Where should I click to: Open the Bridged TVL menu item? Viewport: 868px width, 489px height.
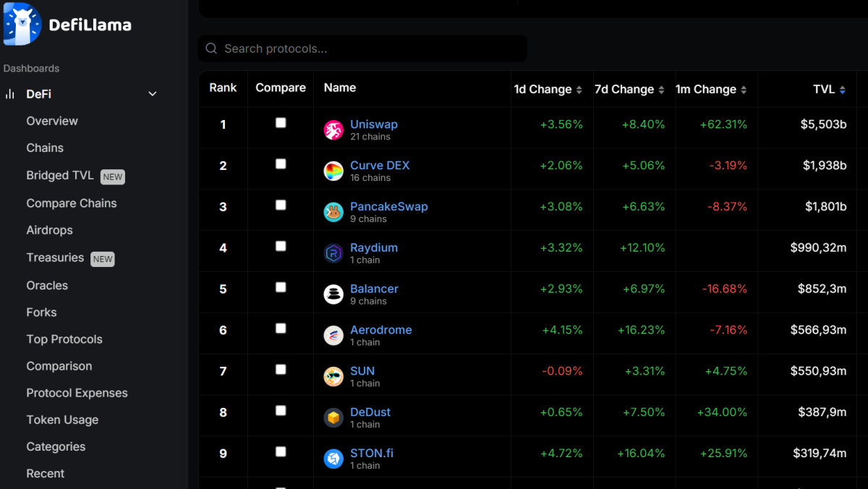[x=60, y=176]
